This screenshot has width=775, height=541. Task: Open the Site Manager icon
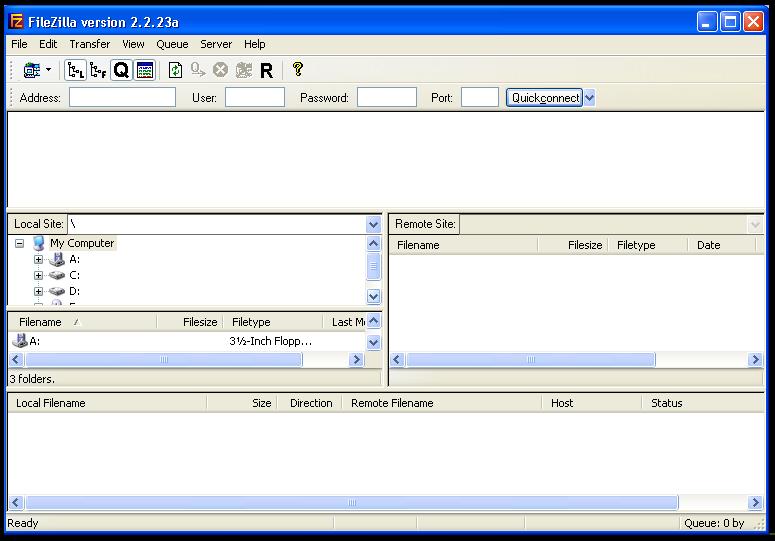pyautogui.click(x=32, y=70)
